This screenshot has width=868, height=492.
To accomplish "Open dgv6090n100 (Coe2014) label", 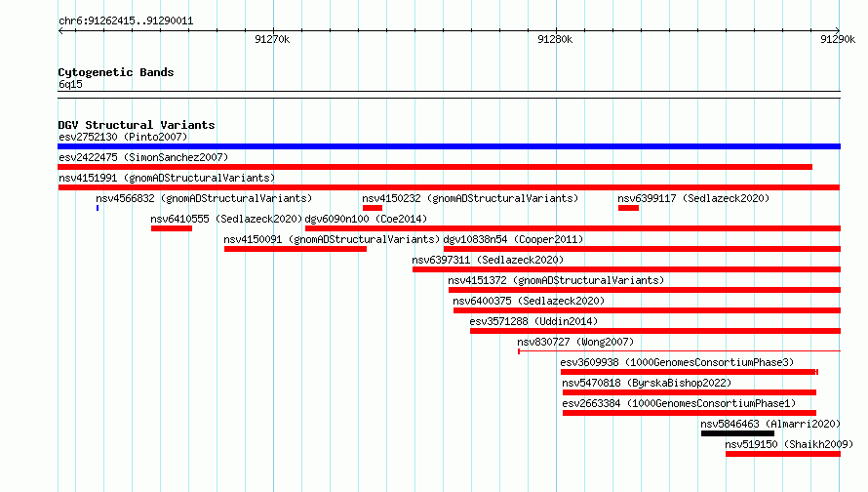I will 366,219.
